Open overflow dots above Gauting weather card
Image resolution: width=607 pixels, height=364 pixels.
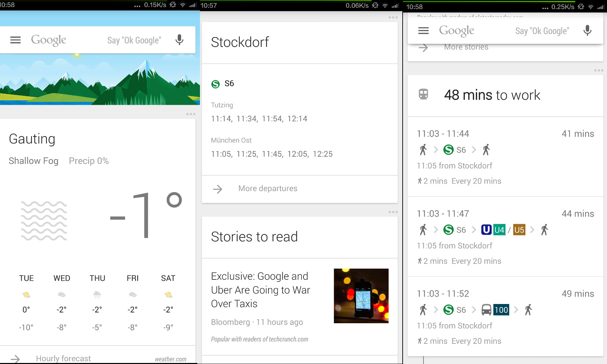click(x=191, y=114)
